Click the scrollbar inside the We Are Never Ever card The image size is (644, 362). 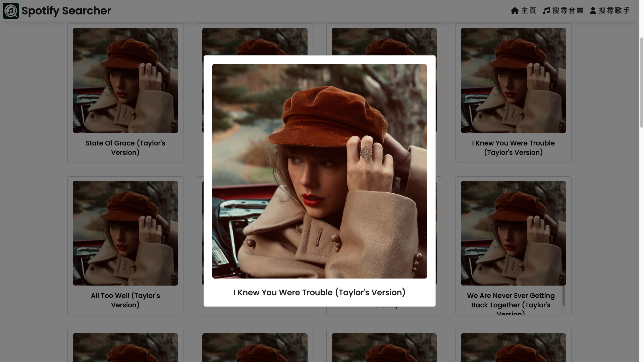tap(564, 296)
